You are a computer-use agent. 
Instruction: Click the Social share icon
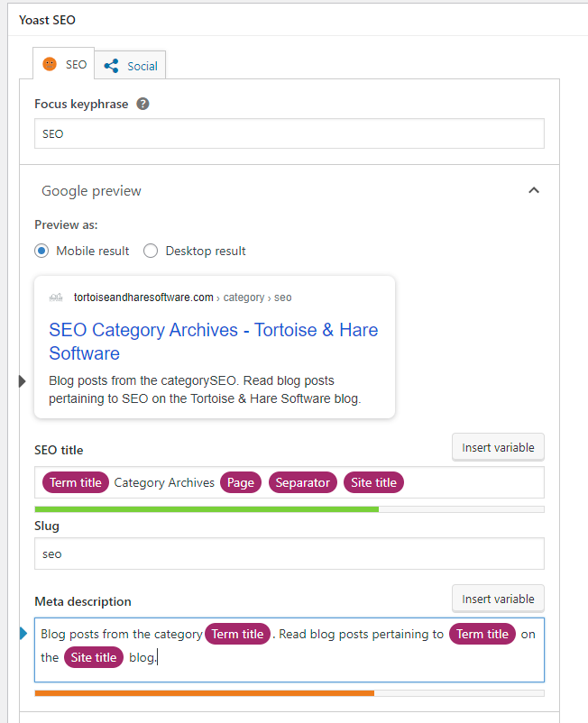(111, 66)
